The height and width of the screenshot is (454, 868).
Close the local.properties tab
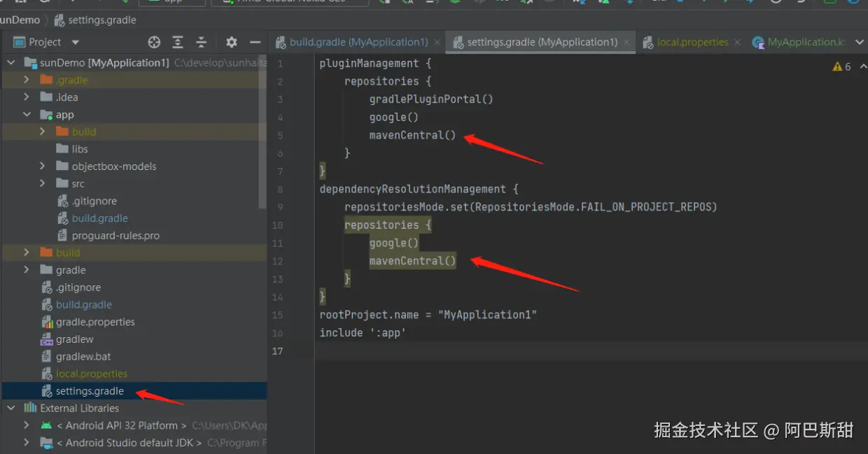738,43
